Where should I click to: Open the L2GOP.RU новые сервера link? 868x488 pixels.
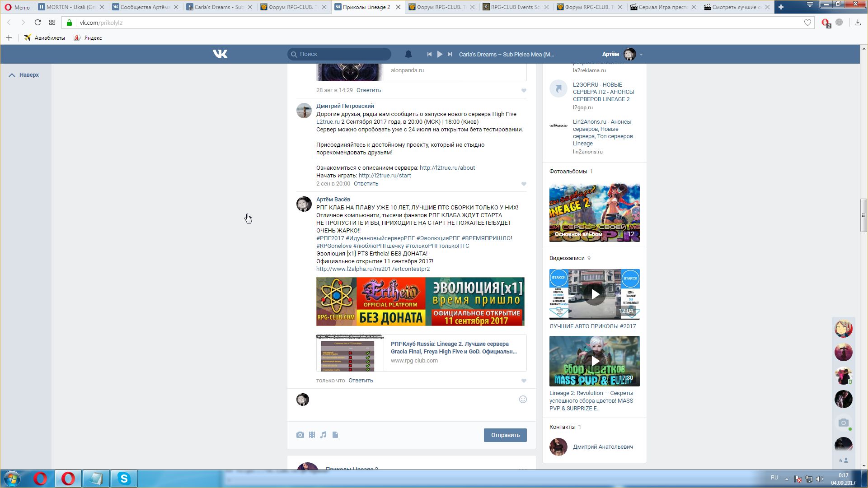(603, 92)
